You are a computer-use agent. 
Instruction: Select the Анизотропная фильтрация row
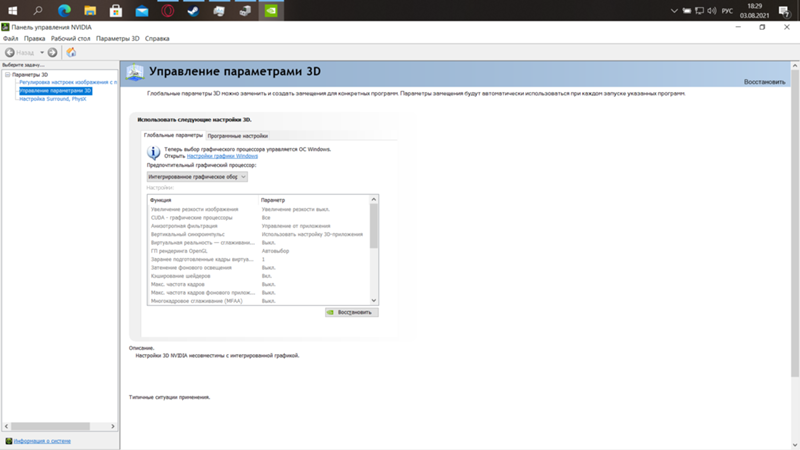tap(259, 226)
